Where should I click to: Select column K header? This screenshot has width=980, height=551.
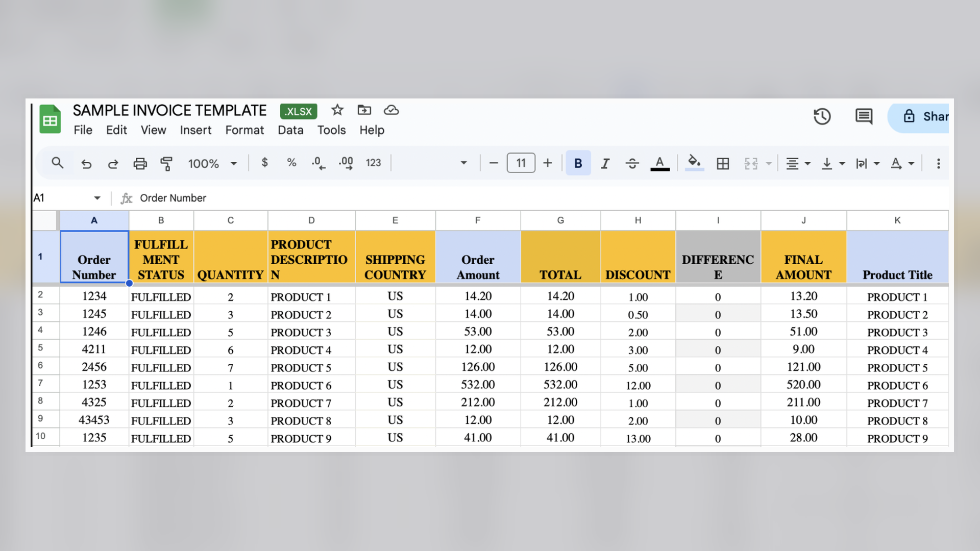point(897,220)
